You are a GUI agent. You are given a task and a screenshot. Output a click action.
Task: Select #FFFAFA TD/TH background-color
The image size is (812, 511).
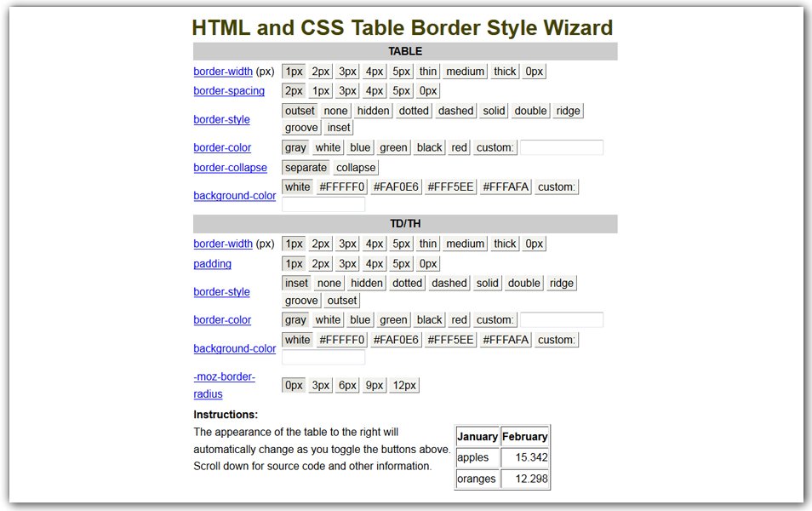pos(506,339)
